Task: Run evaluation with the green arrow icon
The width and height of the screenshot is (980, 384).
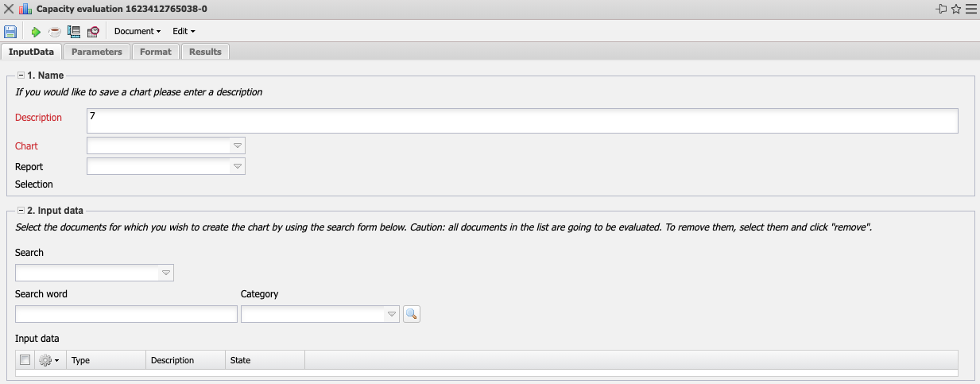Action: (36, 32)
